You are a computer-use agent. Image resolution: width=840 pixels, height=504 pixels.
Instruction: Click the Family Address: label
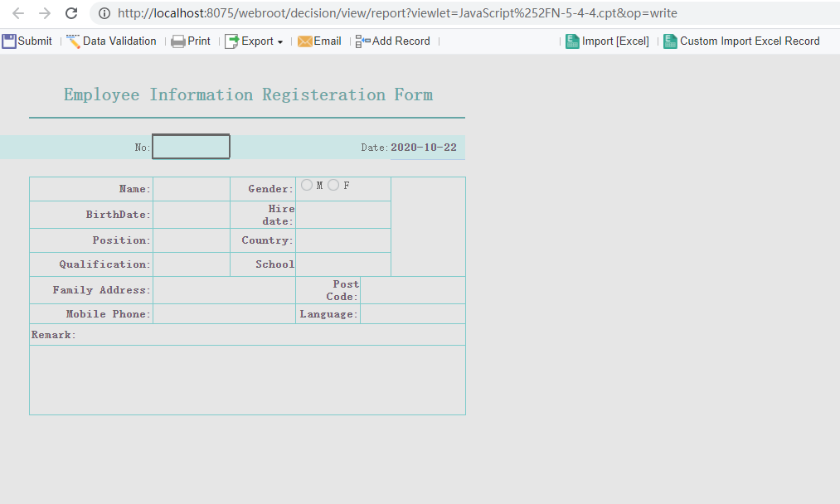[x=102, y=290]
